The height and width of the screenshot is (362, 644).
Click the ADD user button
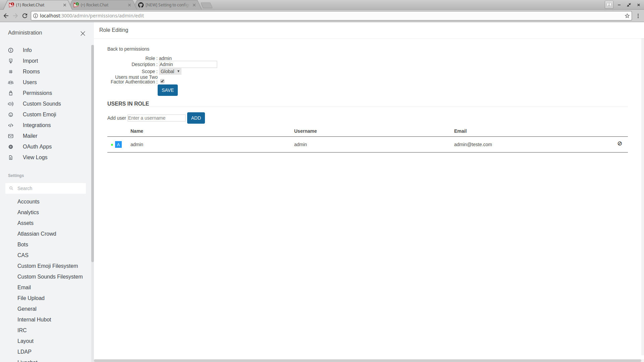click(x=196, y=118)
